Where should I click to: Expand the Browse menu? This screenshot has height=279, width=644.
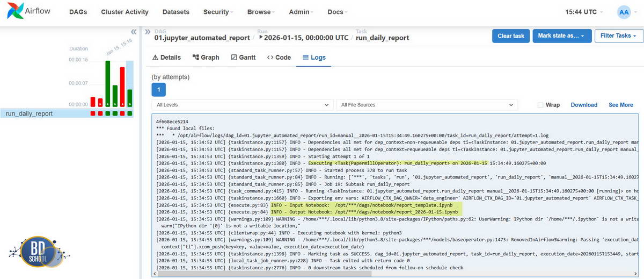261,12
